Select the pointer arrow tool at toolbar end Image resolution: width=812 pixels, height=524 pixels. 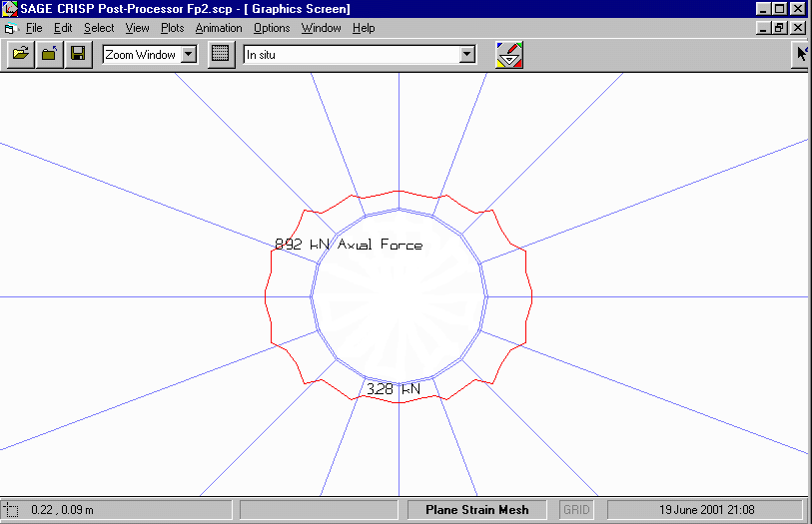pyautogui.click(x=801, y=54)
